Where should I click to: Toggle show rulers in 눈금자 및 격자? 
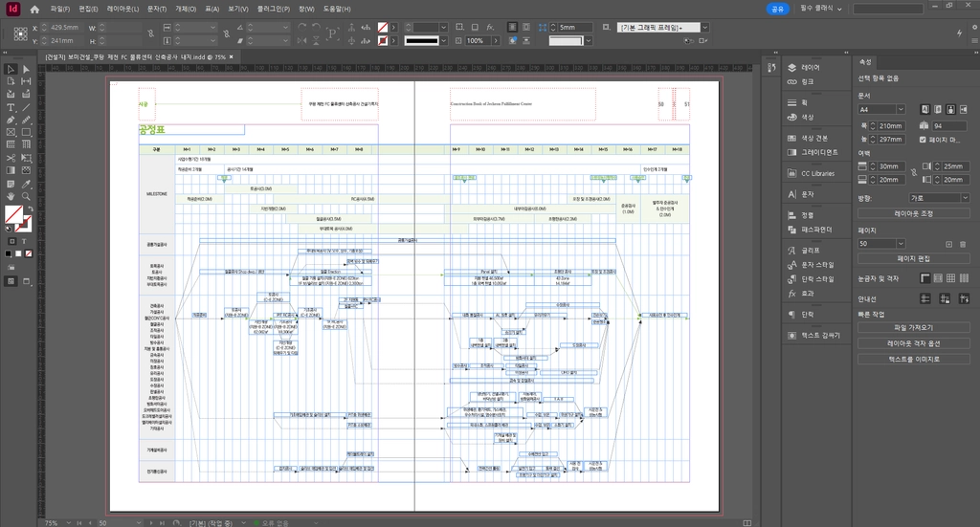click(x=925, y=278)
